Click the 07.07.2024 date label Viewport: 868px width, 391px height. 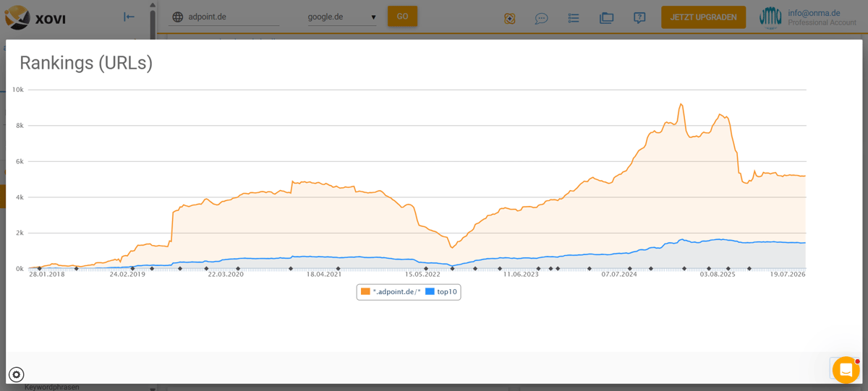point(619,275)
